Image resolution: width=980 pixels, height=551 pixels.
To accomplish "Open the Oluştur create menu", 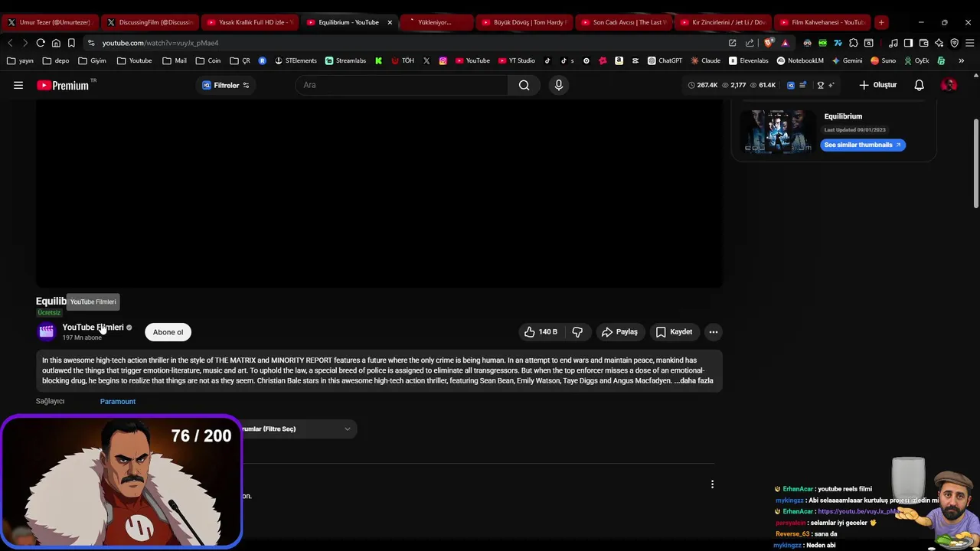I will click(877, 85).
